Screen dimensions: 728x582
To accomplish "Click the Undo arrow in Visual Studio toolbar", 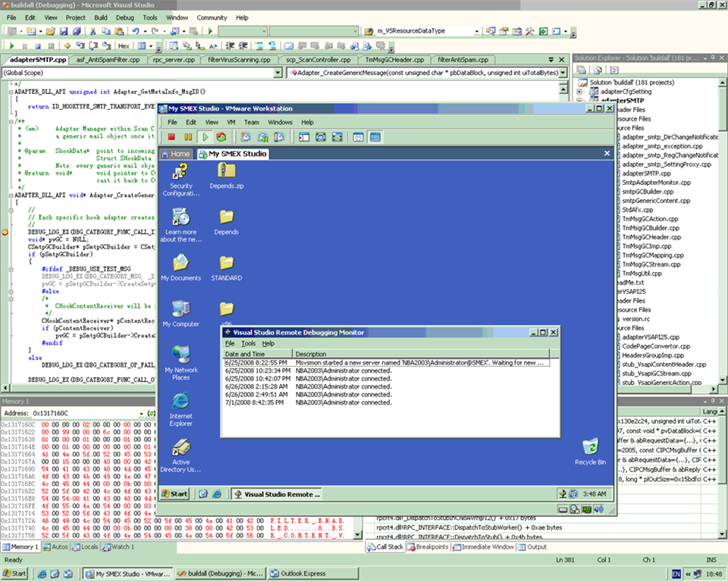I will [135, 31].
